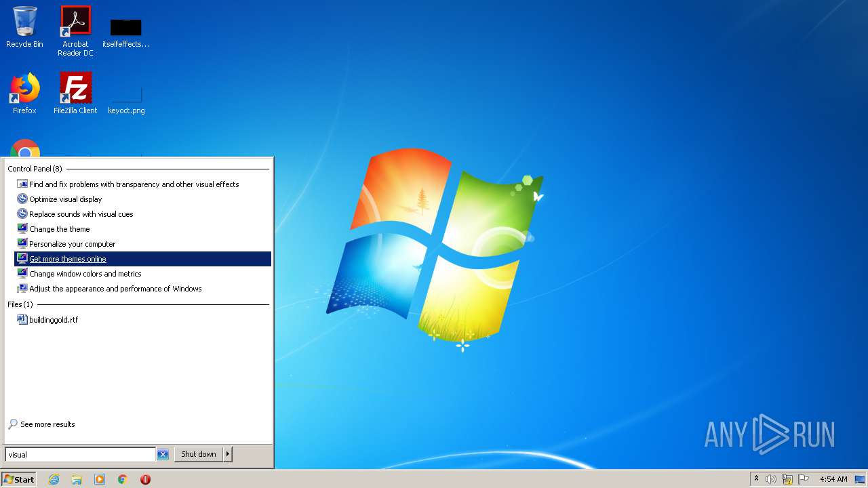868x488 pixels.
Task: Click the Files (1) group header
Action: click(20, 304)
